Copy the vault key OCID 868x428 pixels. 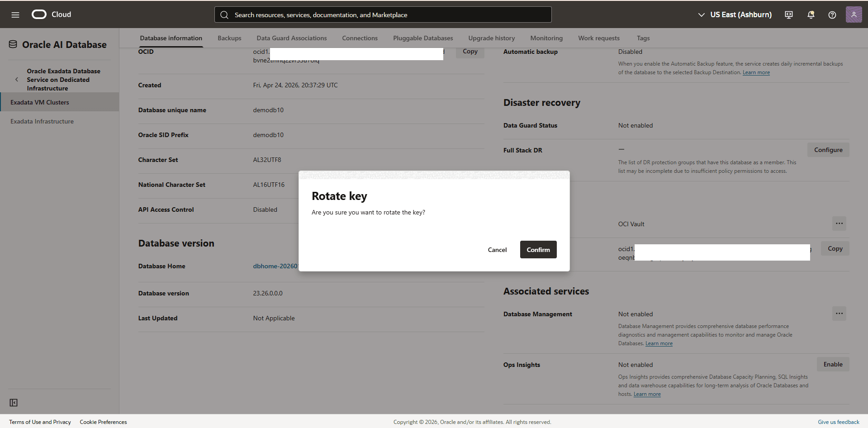[835, 248]
